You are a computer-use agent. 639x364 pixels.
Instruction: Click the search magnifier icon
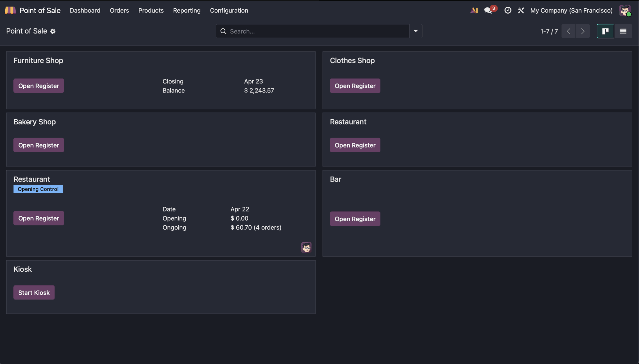(223, 31)
